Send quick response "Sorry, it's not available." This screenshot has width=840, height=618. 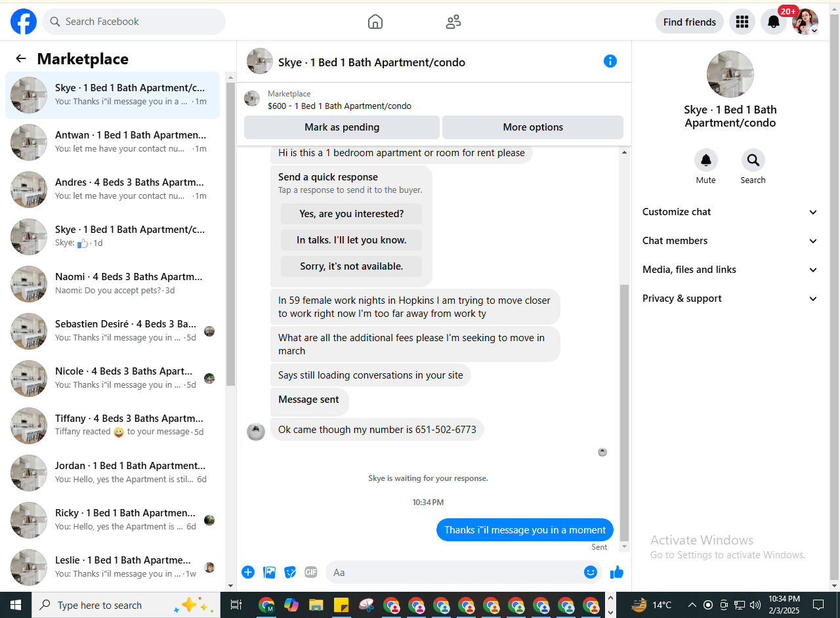click(352, 266)
